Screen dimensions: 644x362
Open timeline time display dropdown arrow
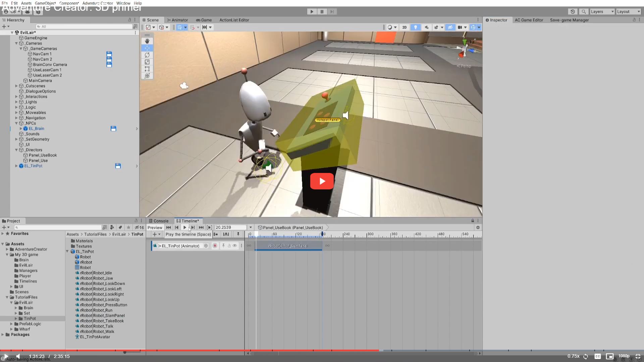(x=251, y=228)
